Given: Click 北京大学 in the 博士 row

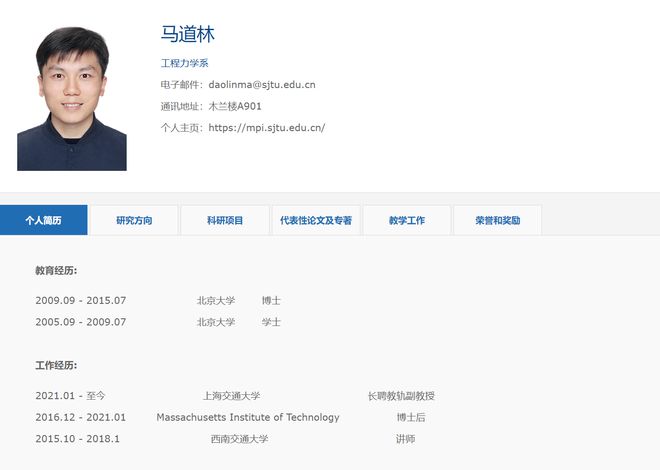Looking at the screenshot, I should point(216,300).
